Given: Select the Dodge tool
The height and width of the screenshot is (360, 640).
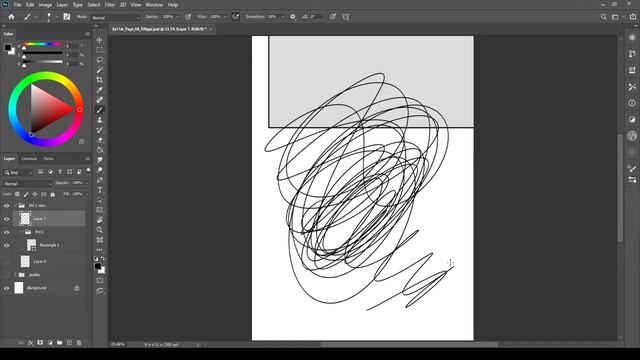Looking at the screenshot, I should [x=100, y=170].
